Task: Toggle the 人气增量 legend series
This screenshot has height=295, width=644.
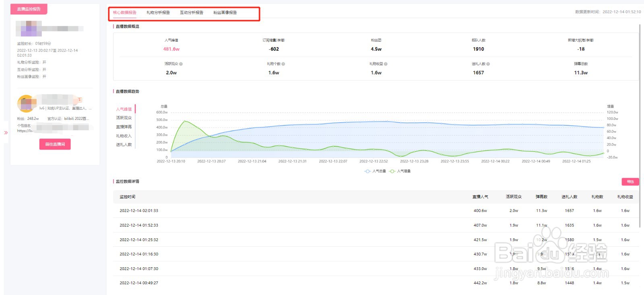Action: coord(400,171)
